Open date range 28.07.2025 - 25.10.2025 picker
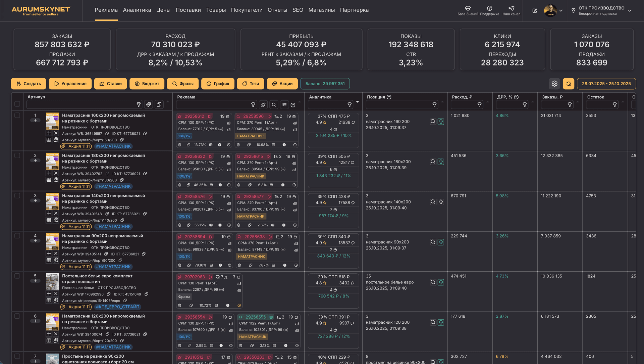Viewport: 644px width, 364px height. coord(606,84)
